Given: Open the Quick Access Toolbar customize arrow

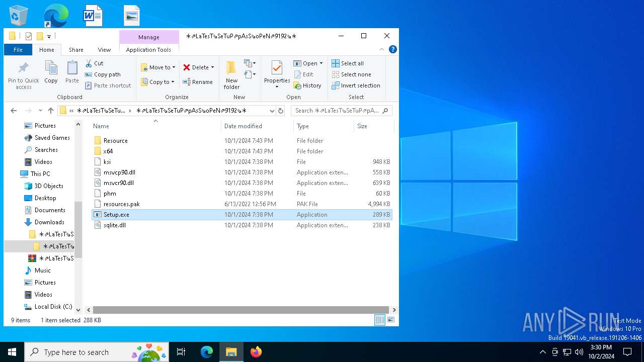Looking at the screenshot, I should pyautogui.click(x=49, y=36).
